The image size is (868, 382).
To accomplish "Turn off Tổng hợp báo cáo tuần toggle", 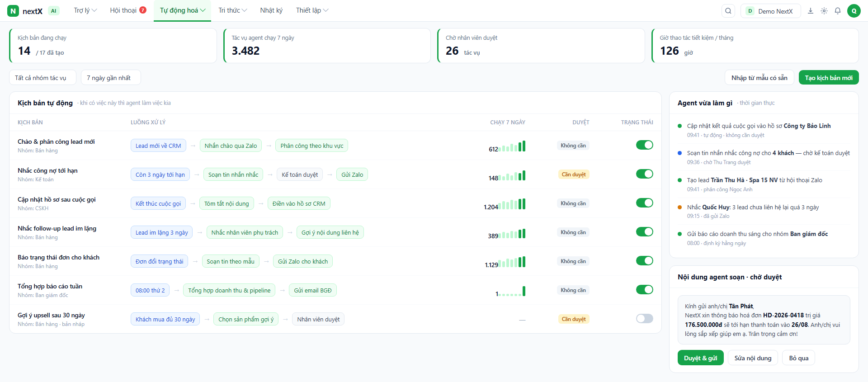I will click(x=645, y=290).
